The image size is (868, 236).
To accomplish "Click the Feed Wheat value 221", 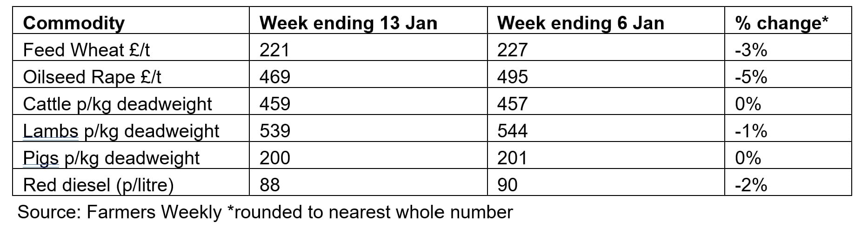I will coord(274,50).
